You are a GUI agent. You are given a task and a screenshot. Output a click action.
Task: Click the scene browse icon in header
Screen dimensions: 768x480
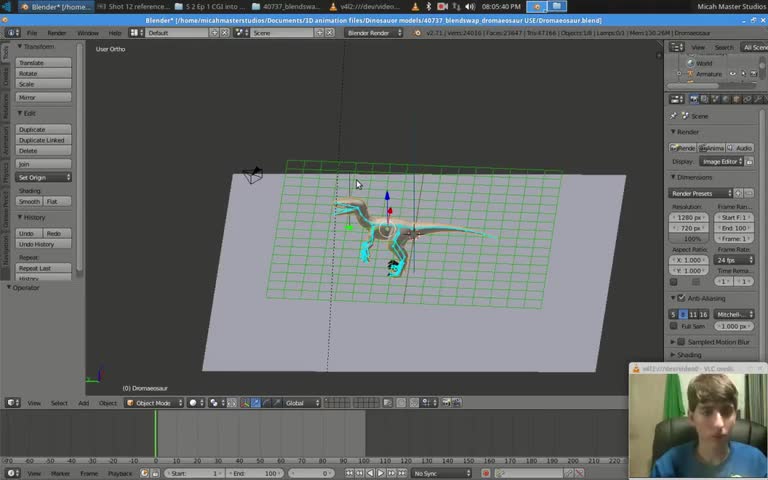coord(241,33)
